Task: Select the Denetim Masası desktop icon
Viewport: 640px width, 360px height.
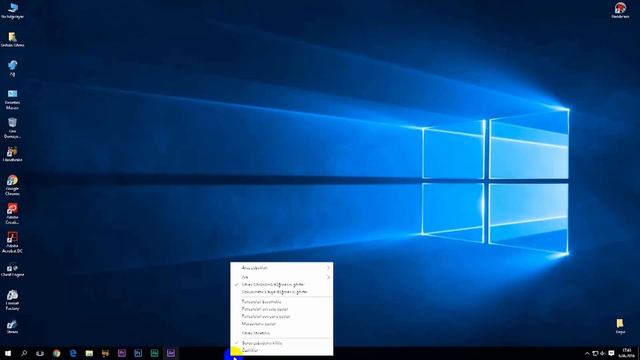Action: click(x=12, y=100)
